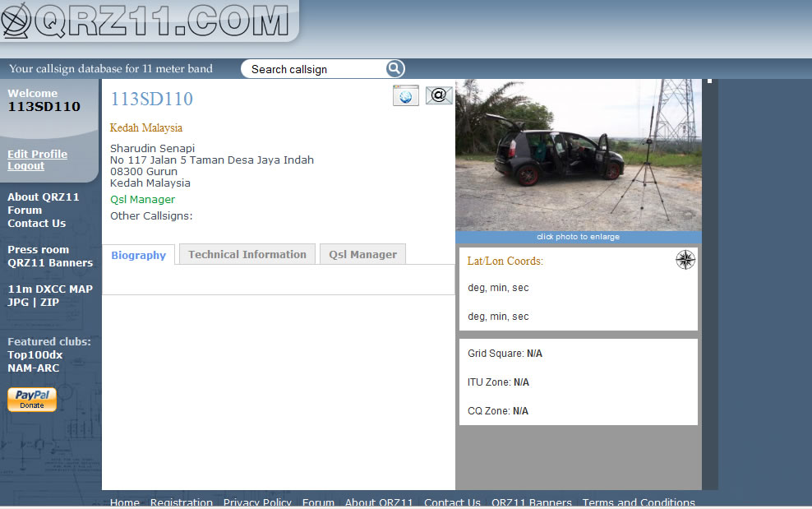
Task: Open Registration in the footer
Action: point(182,502)
